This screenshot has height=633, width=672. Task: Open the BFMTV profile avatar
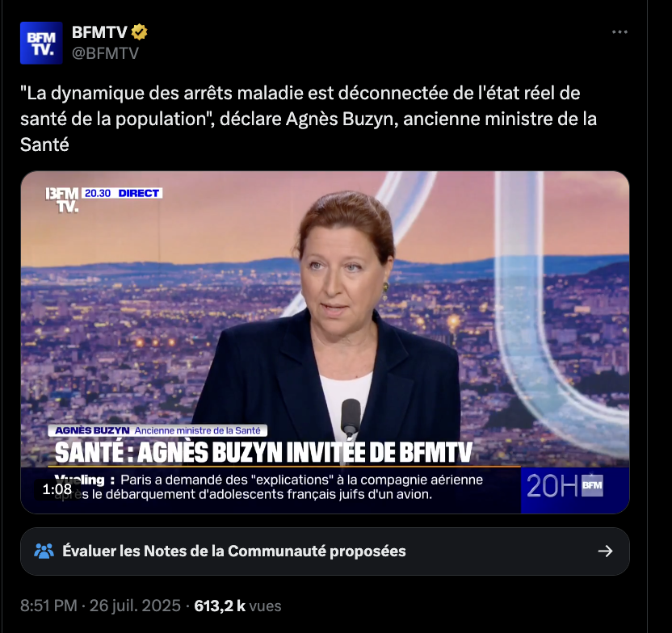(x=41, y=43)
